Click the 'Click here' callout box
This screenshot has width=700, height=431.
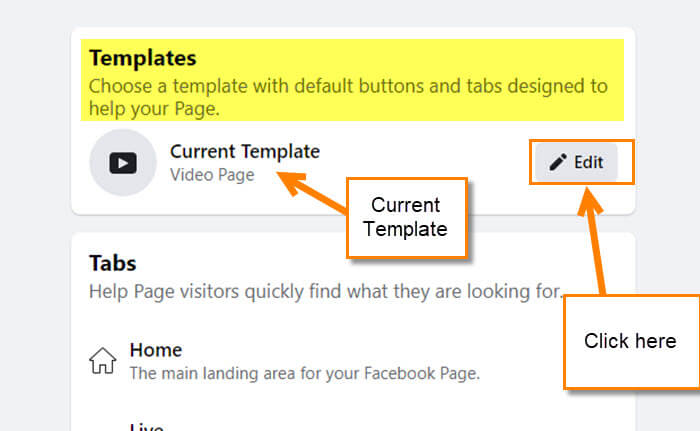click(x=631, y=342)
